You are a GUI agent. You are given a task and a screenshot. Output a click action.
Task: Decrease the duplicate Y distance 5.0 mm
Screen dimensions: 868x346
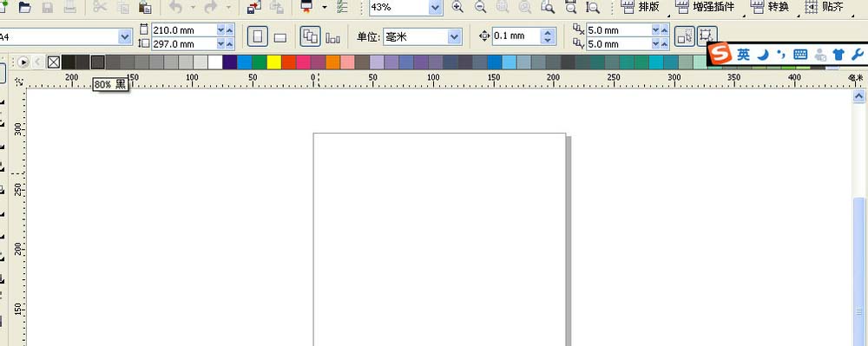pos(656,43)
